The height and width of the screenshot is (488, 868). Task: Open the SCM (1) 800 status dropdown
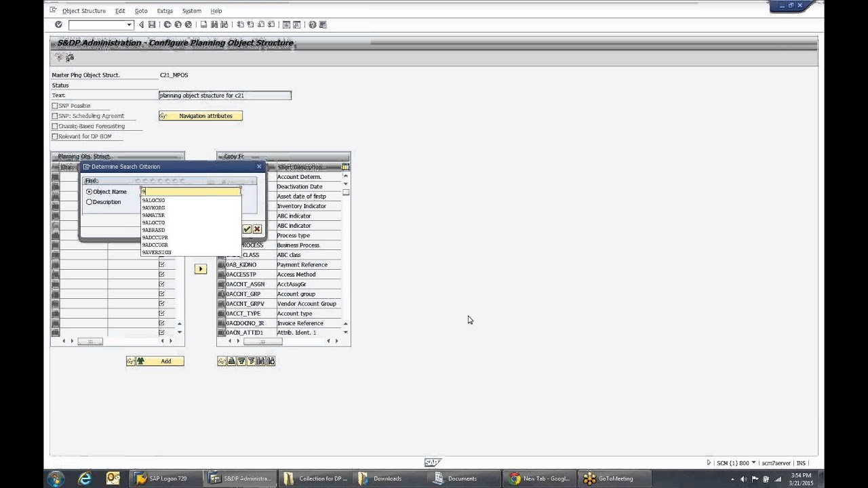[753, 463]
